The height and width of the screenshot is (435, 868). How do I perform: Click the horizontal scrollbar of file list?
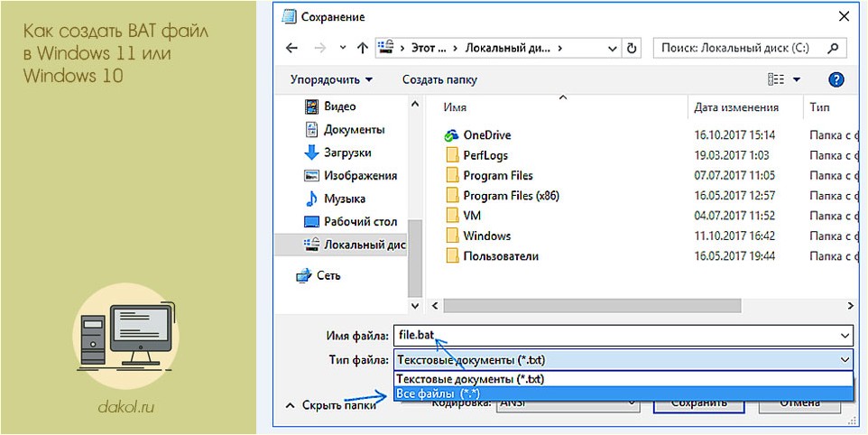click(592, 306)
